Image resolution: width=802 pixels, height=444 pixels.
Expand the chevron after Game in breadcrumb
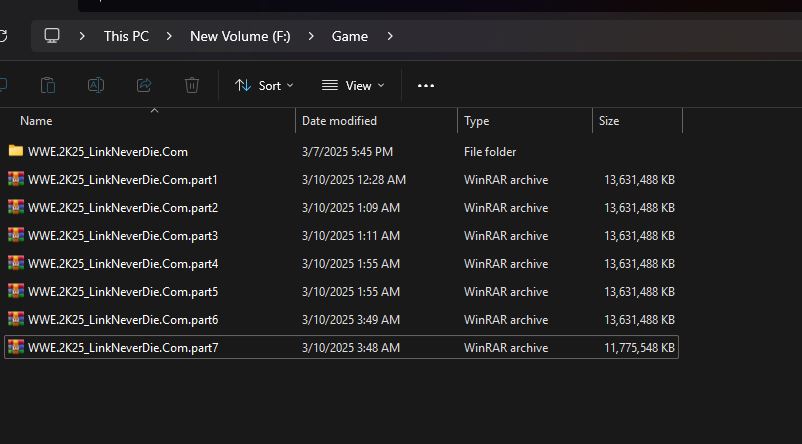(390, 36)
